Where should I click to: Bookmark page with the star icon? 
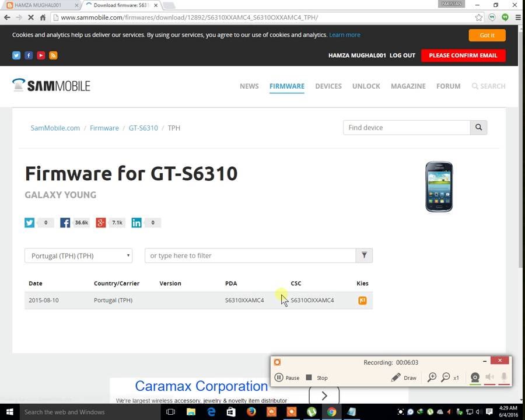pos(479,17)
